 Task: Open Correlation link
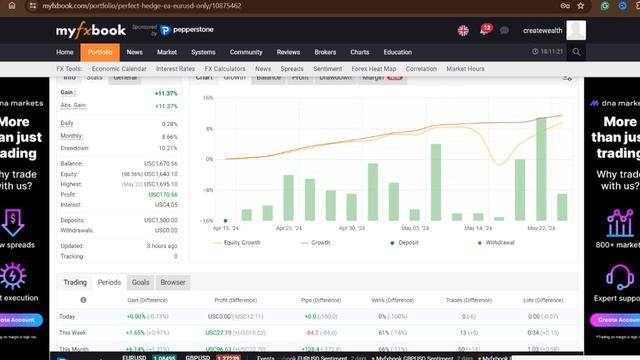pos(421,69)
